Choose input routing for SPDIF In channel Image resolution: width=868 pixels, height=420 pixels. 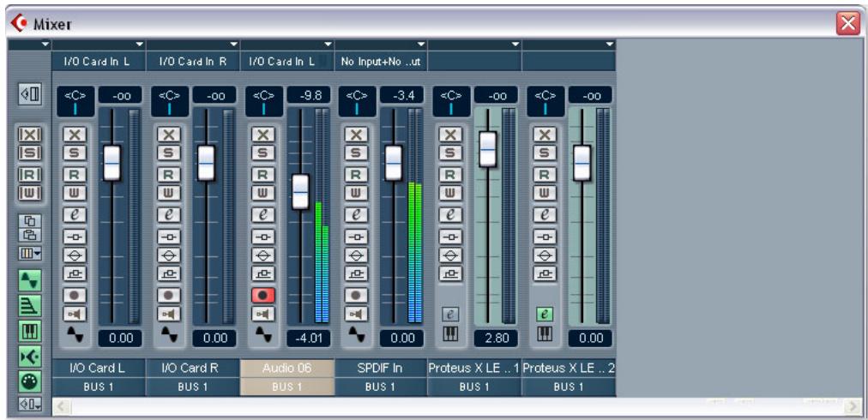(381, 62)
